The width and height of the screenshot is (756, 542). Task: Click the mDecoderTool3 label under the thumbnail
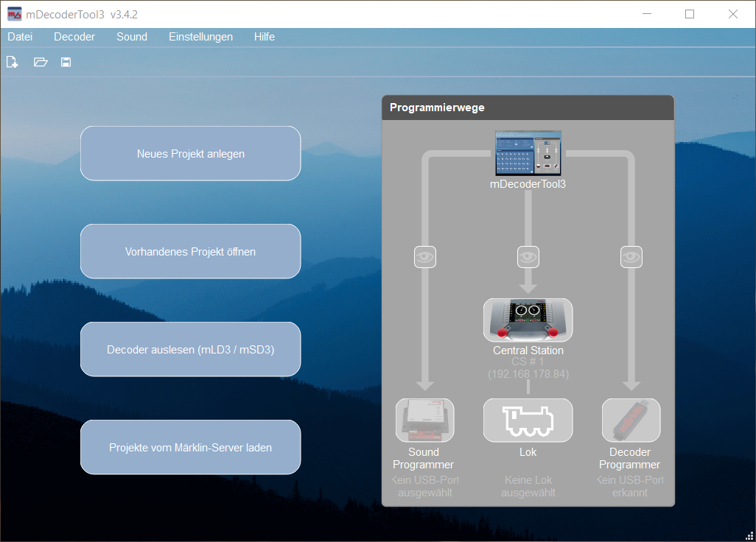pos(528,184)
